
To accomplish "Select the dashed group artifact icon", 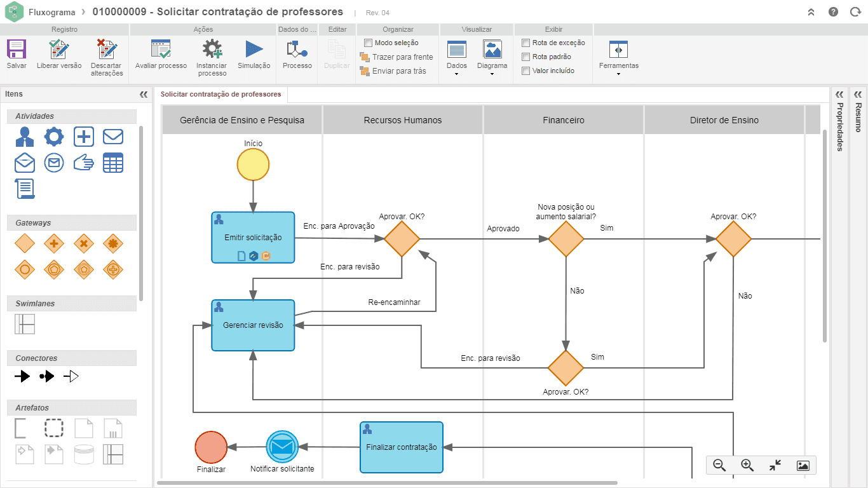I will coord(54,428).
